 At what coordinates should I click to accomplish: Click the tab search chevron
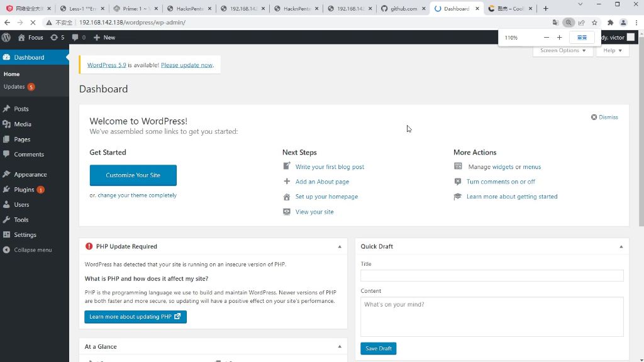point(580,4)
